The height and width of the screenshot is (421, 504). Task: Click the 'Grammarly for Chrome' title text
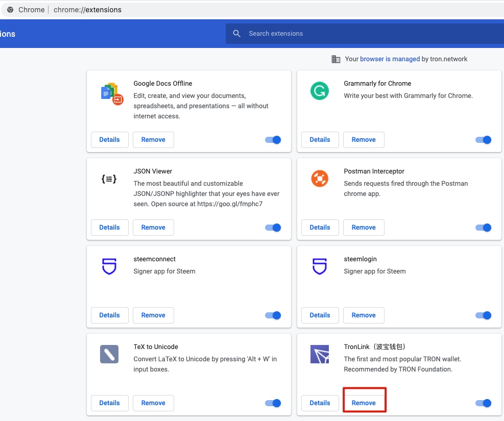pyautogui.click(x=377, y=84)
